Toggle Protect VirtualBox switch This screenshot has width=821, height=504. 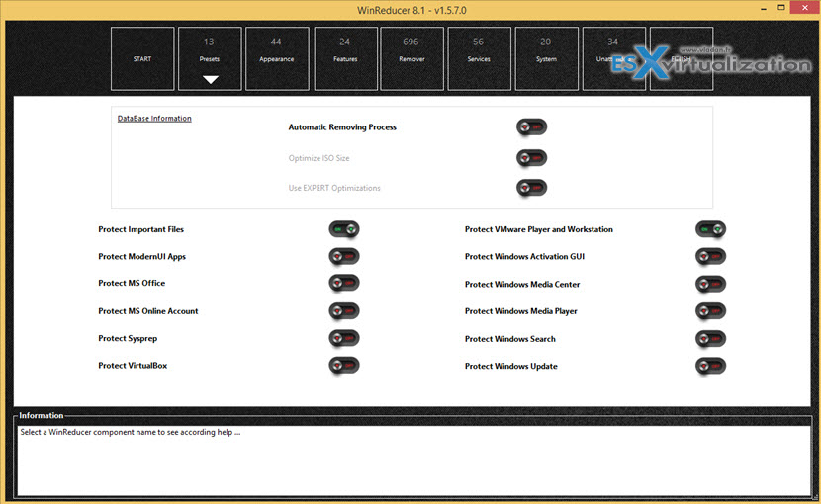point(344,366)
